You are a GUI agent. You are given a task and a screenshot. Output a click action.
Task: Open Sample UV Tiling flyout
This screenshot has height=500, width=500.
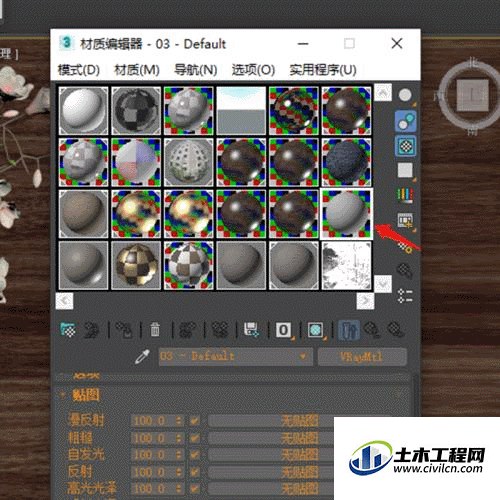click(405, 170)
